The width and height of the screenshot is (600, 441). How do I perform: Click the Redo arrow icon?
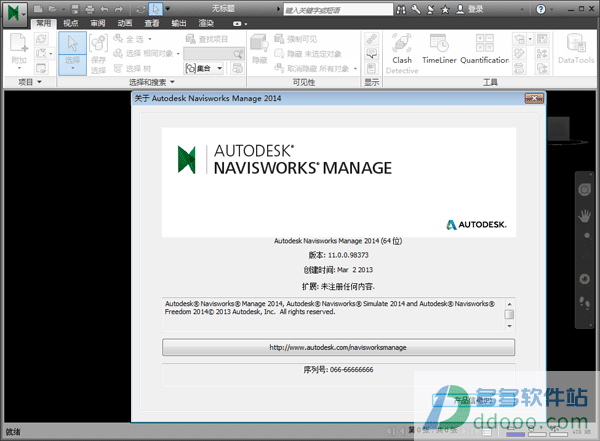click(119, 9)
